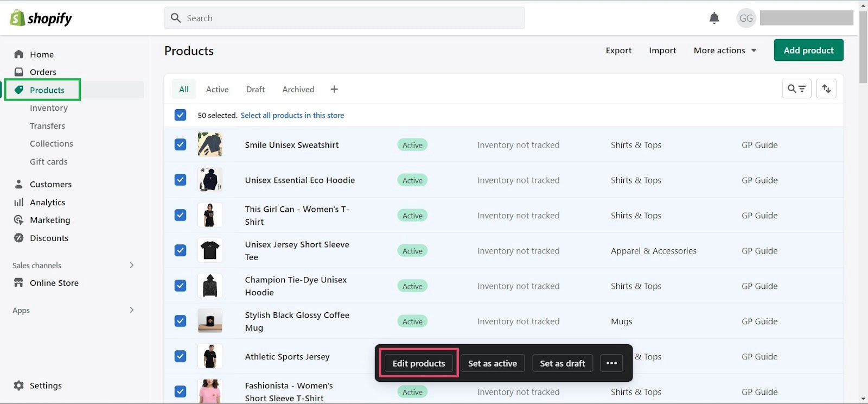Image resolution: width=868 pixels, height=404 pixels.
Task: Open Athletic Sports Jersey product name
Action: [287, 357]
